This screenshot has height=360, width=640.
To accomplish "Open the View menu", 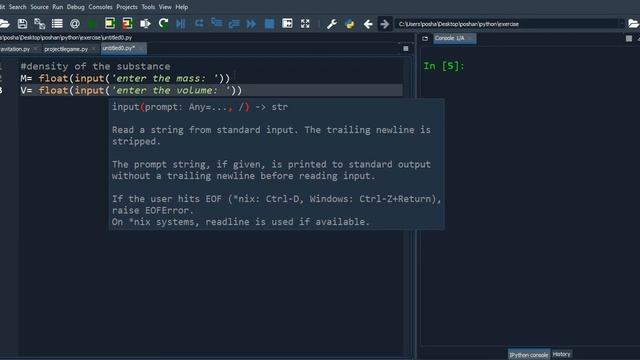I will point(165,7).
